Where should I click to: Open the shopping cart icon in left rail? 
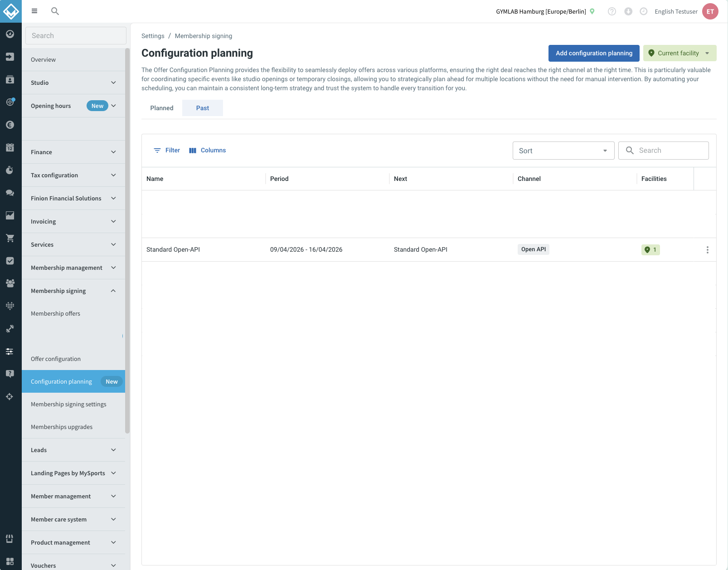10,238
